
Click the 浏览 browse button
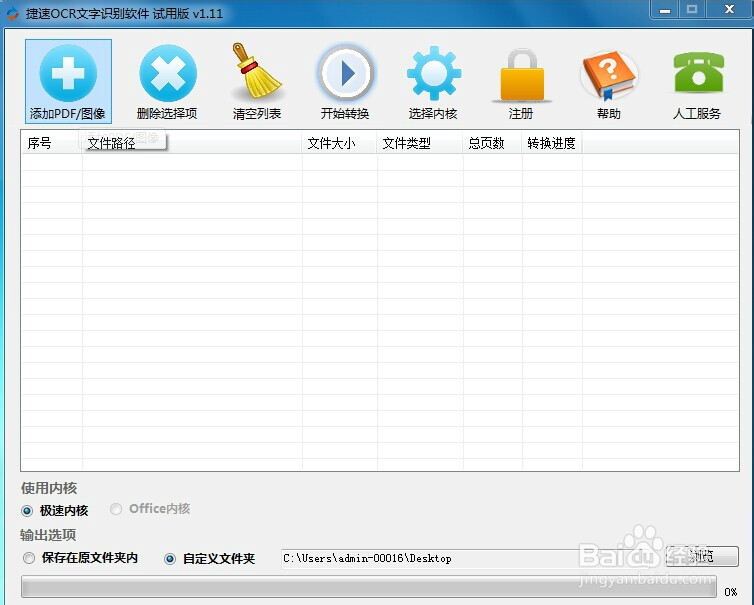coord(702,556)
